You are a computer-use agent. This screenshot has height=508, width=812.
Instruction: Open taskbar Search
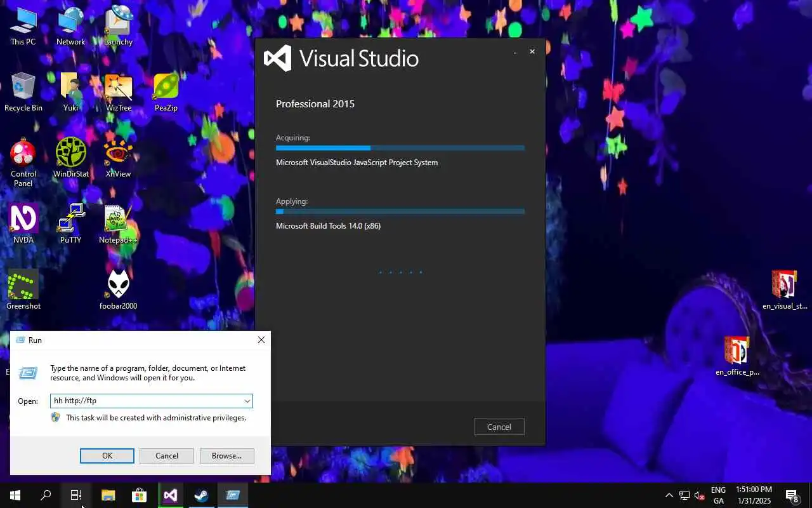46,495
